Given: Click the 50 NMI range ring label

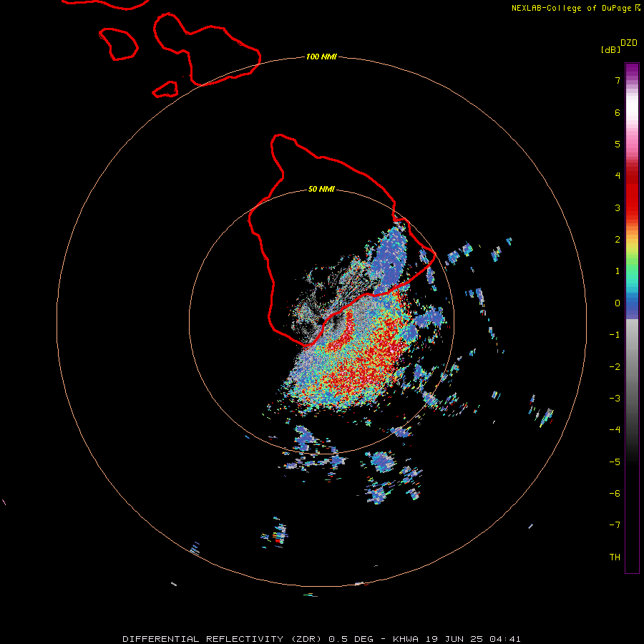Looking at the screenshot, I should click(x=321, y=190).
